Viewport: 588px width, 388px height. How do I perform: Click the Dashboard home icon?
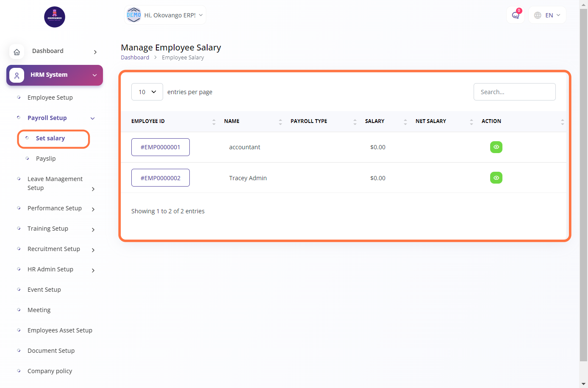pyautogui.click(x=17, y=52)
